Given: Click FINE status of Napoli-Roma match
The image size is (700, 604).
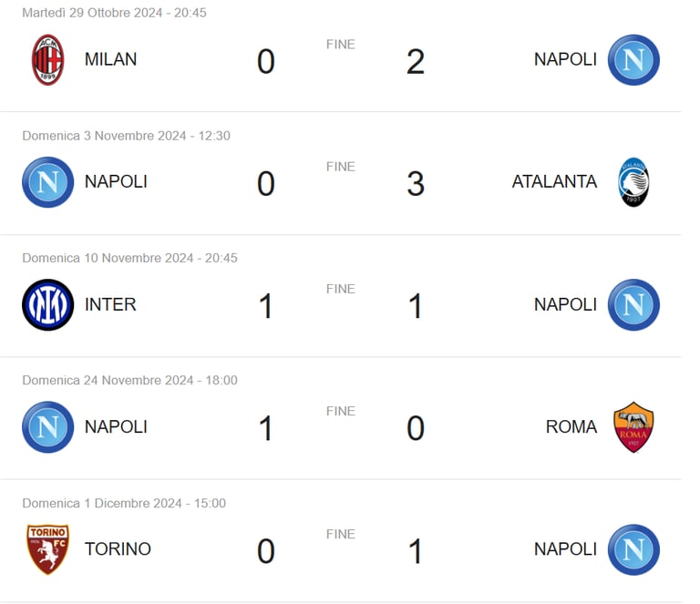Looking at the screenshot, I should [x=341, y=411].
